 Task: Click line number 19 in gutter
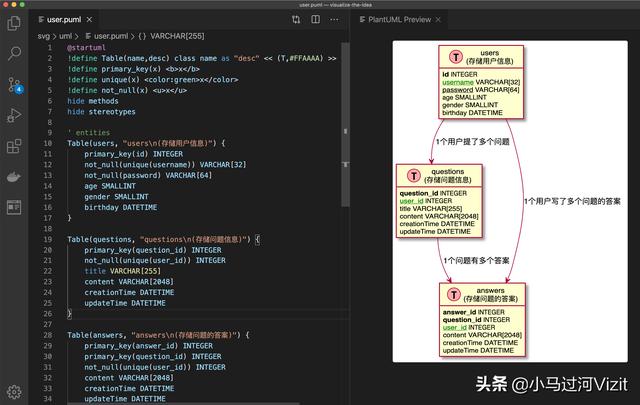pos(48,239)
